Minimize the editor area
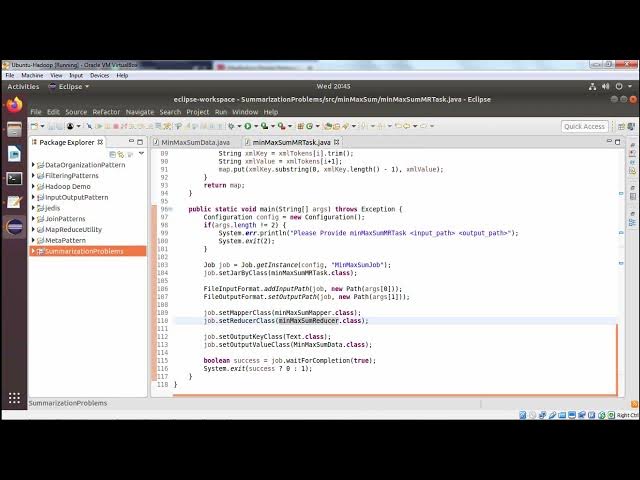Screen dimensions: 640x480 point(609,141)
